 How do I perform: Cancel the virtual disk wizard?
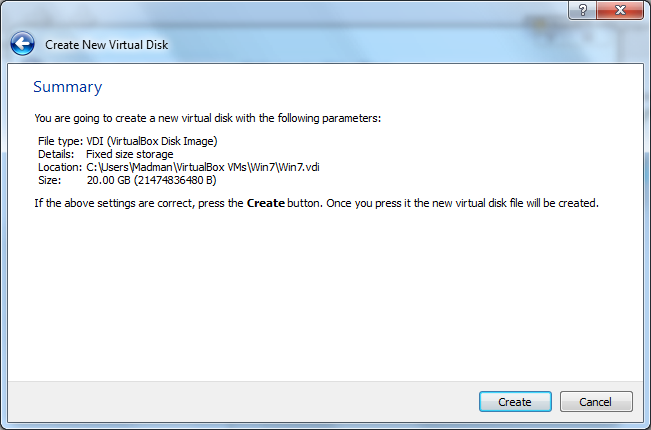(x=596, y=401)
